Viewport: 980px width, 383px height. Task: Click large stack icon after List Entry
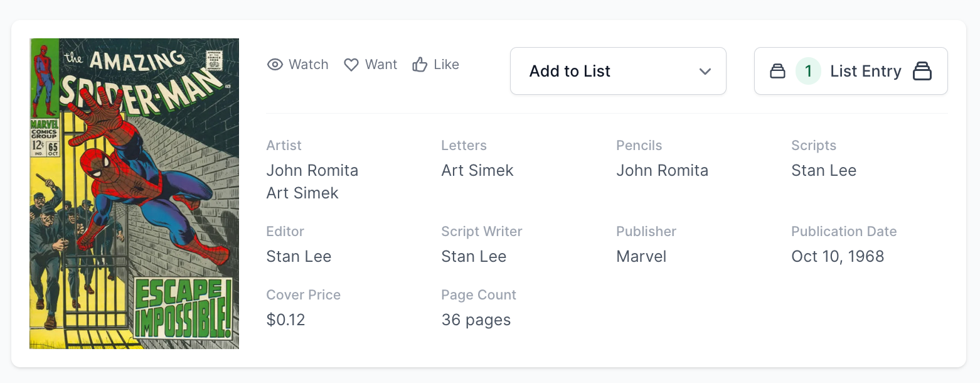tap(922, 71)
